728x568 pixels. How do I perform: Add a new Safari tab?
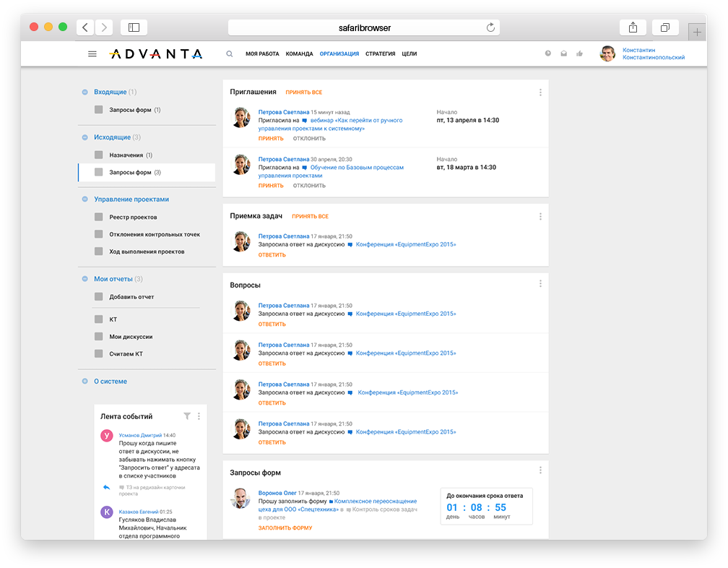[697, 32]
